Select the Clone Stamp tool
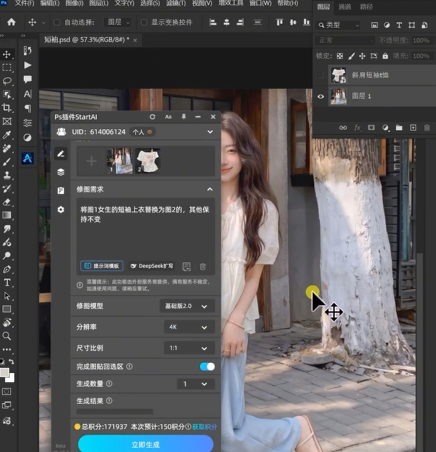Image resolution: width=436 pixels, height=452 pixels. [x=7, y=175]
